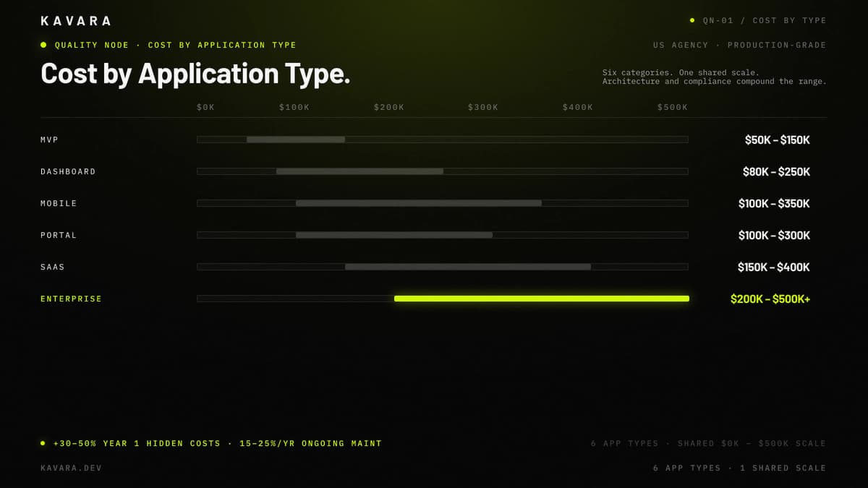Click the hidden costs and ongoing maint note
The image size is (868, 488).
point(217,443)
